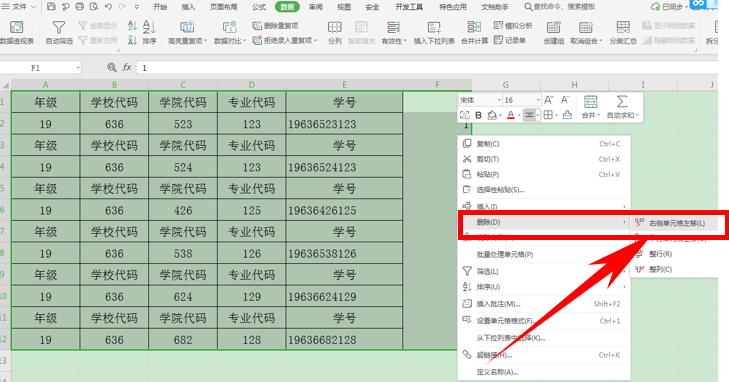
Task: Select 整行(R) in the delete submenu
Action: 674,254
